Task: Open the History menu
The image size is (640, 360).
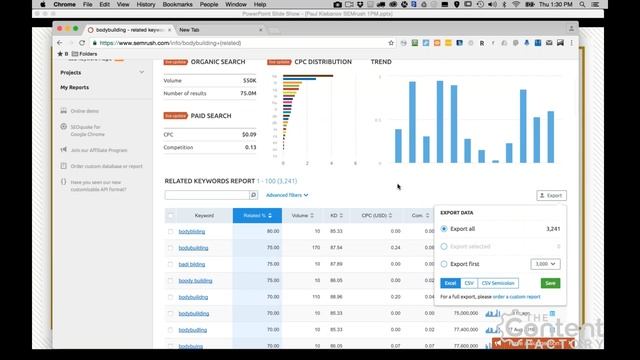Action: click(x=146, y=4)
